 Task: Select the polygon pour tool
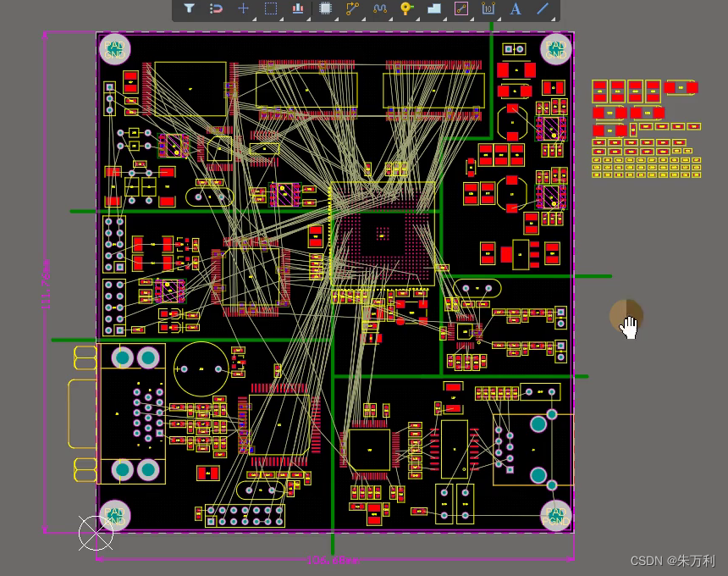(x=434, y=8)
